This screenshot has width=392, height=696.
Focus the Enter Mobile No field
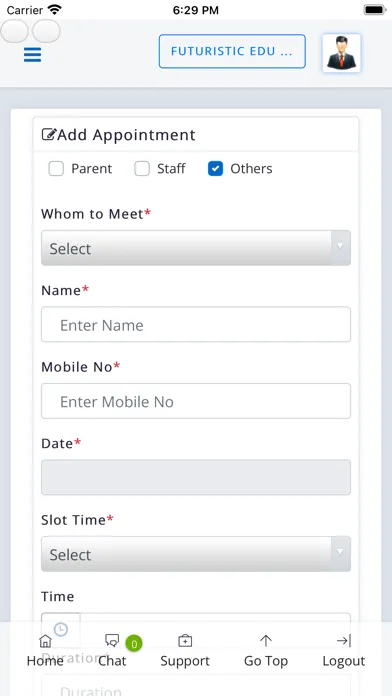click(x=196, y=401)
